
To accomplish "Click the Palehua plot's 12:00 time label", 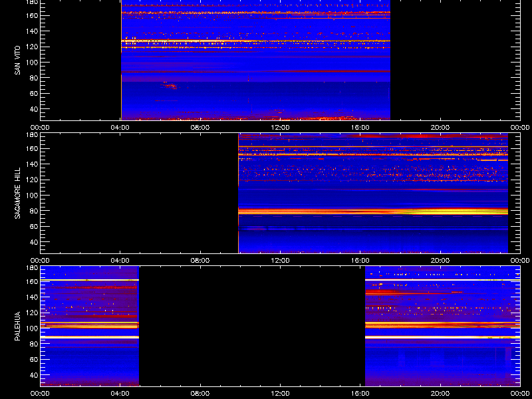I will coord(280,394).
